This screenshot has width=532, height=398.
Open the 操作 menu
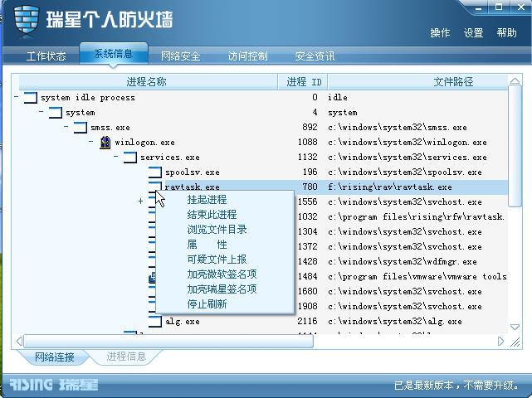click(440, 33)
